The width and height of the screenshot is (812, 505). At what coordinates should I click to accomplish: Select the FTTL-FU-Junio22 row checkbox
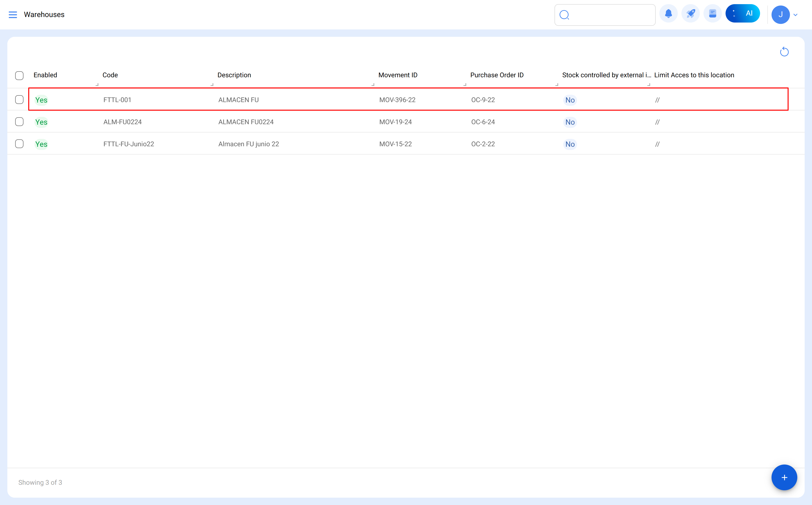[19, 144]
